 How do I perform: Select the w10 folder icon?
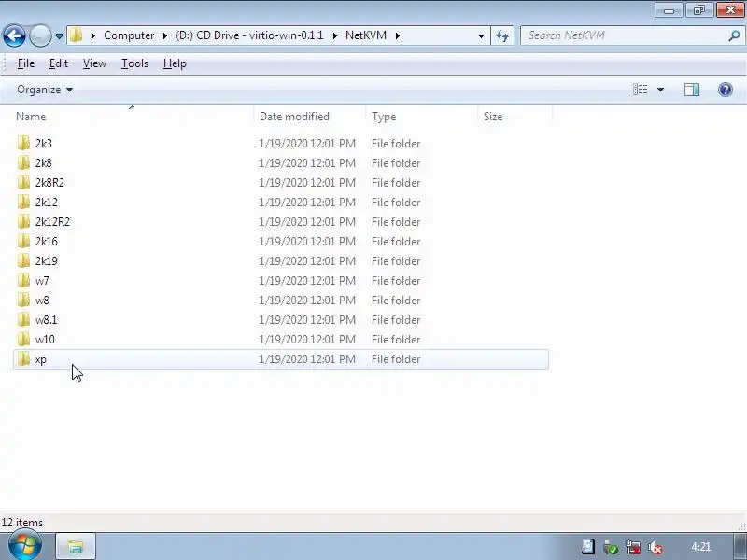[23, 339]
